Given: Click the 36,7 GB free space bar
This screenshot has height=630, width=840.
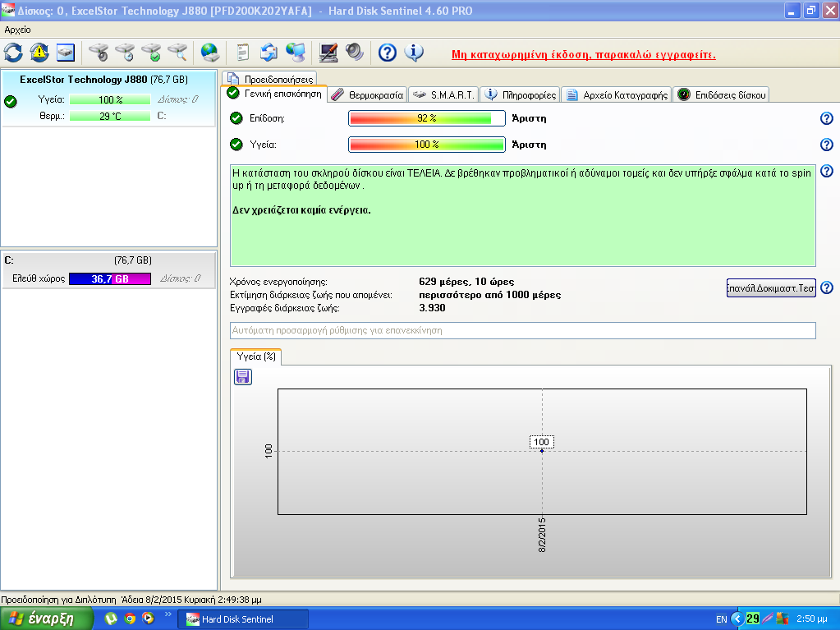Looking at the screenshot, I should [110, 279].
